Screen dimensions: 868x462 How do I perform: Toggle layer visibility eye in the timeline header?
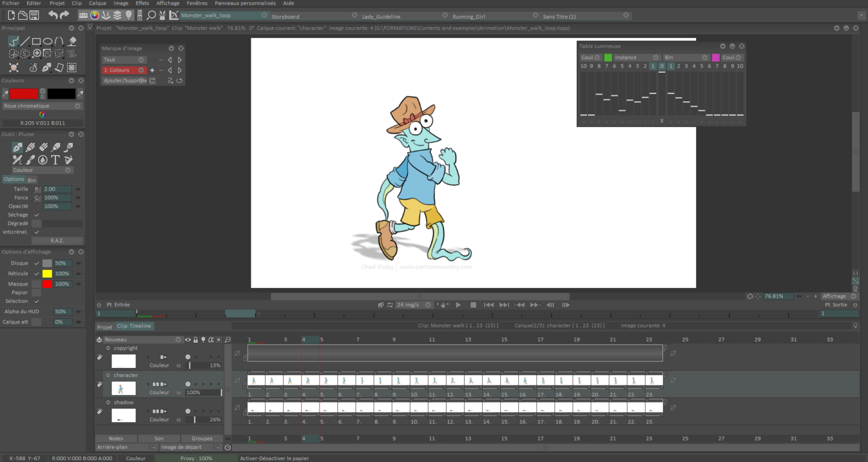188,340
